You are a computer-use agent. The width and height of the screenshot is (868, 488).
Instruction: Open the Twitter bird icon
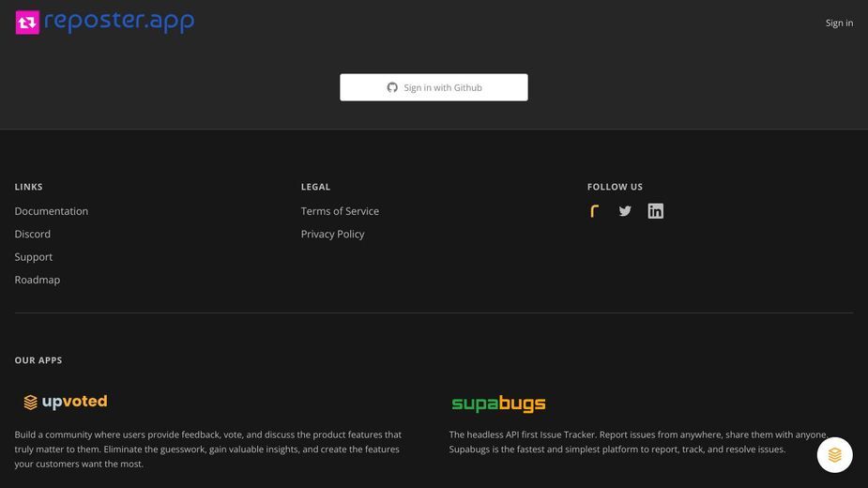[625, 211]
